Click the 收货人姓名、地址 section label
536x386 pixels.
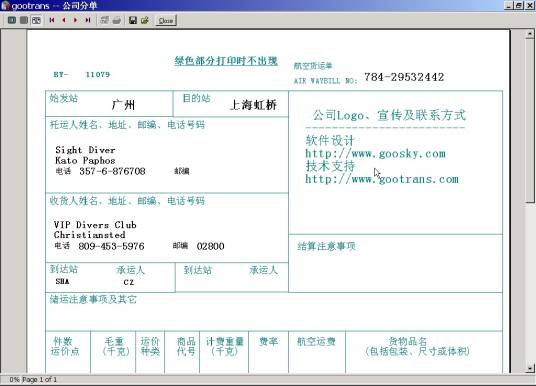[x=128, y=201]
